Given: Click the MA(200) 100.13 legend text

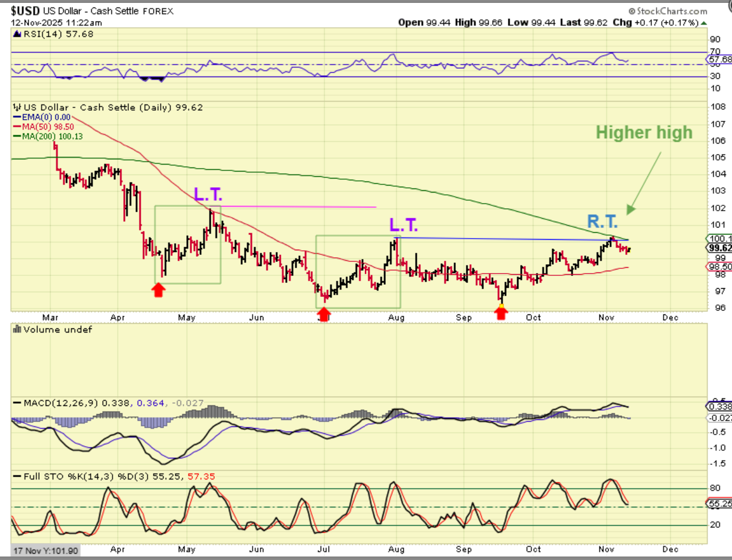Looking at the screenshot, I should (53, 136).
